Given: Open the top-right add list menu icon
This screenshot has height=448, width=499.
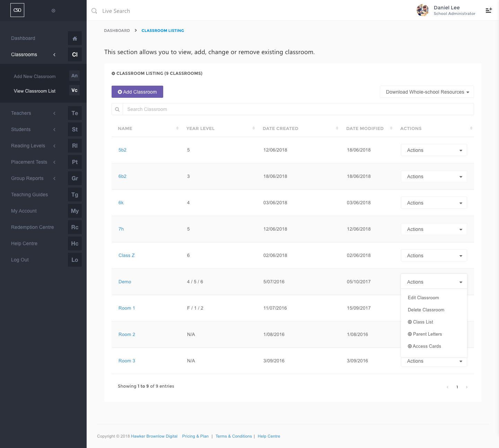Looking at the screenshot, I should tap(489, 10).
